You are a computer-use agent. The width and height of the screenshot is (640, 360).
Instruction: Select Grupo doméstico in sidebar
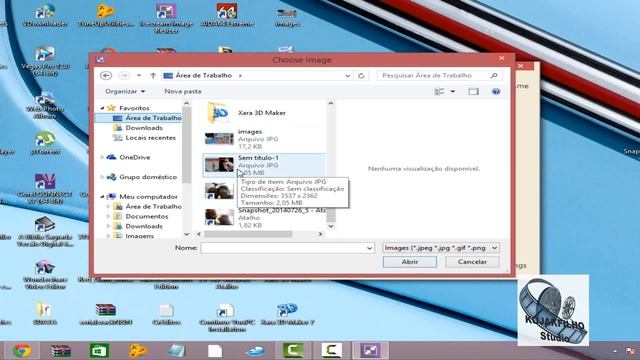tap(148, 177)
